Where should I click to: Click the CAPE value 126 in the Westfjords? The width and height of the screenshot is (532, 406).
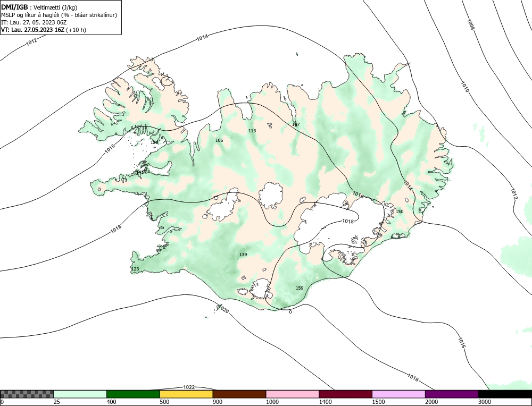[154, 142]
